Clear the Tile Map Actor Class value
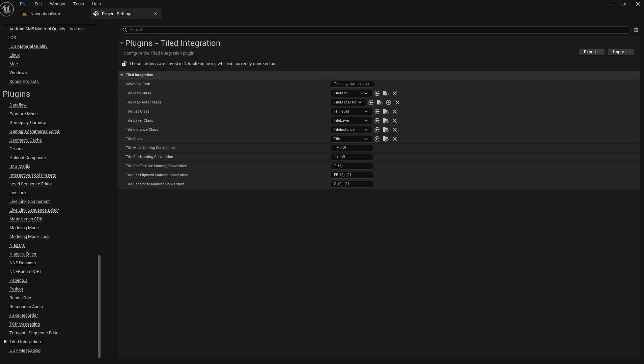This screenshot has height=364, width=644. (397, 102)
